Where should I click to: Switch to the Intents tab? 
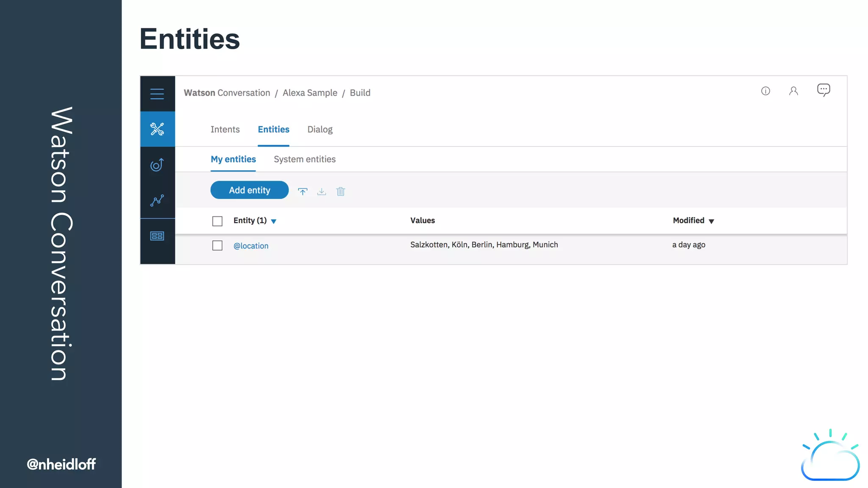click(225, 130)
